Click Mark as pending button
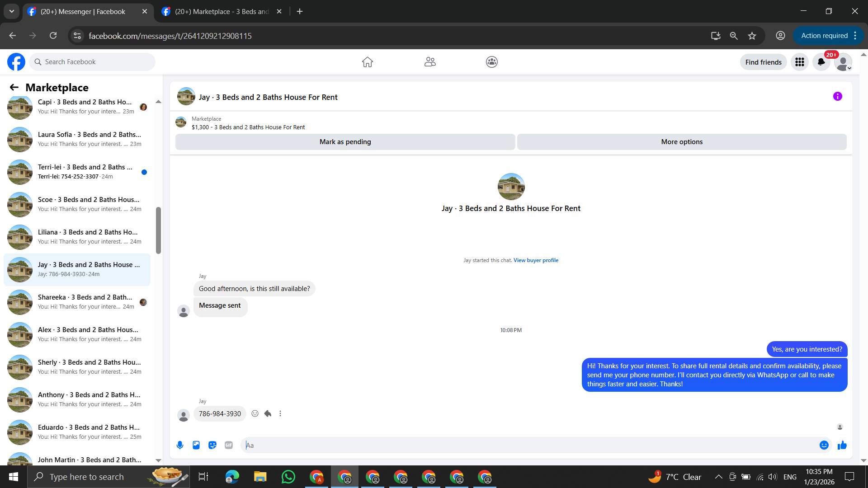 tap(345, 142)
